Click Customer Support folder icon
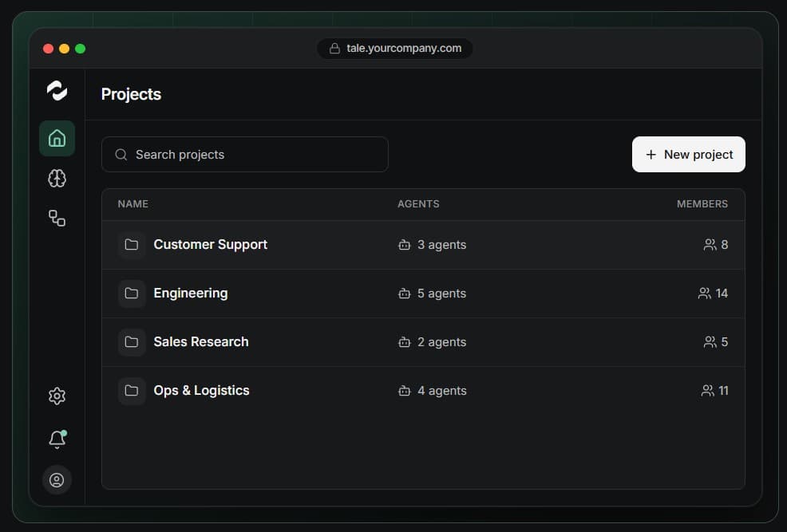Screen dimensions: 787x532 point(132,245)
